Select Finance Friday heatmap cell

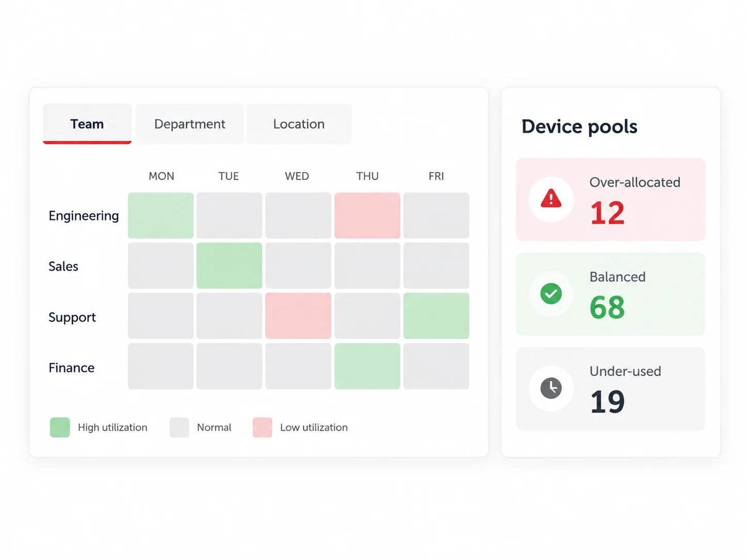coord(436,366)
